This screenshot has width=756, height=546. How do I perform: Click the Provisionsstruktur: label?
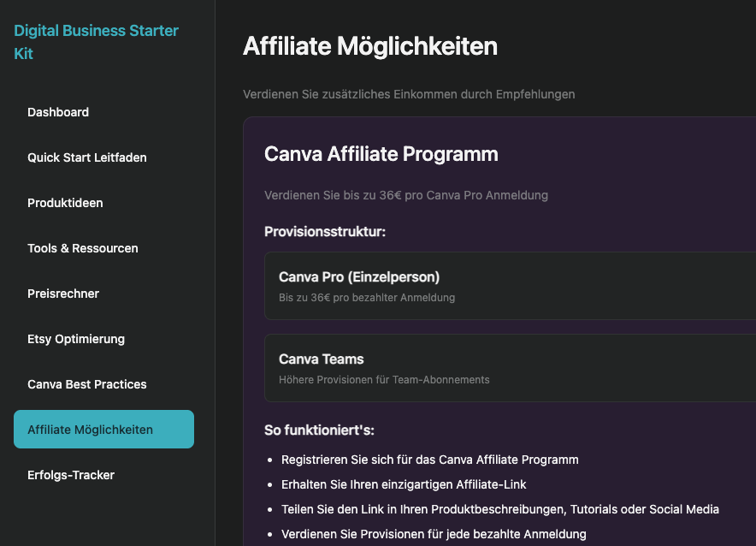pos(325,232)
